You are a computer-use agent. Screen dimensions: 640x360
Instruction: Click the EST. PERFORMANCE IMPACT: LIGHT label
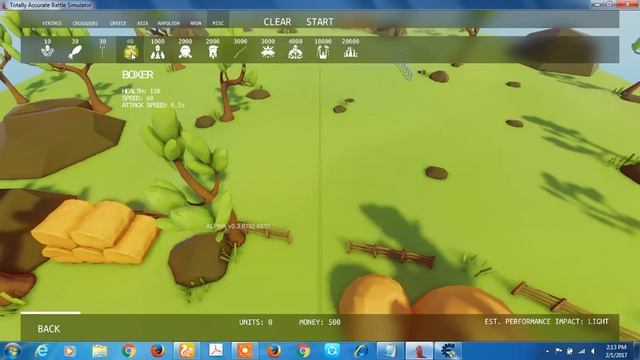(x=546, y=322)
